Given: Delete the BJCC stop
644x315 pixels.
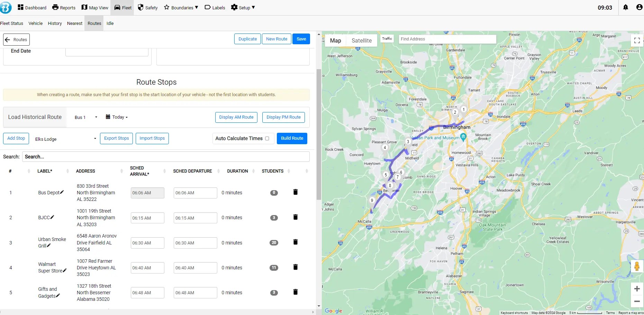Looking at the screenshot, I should [296, 217].
